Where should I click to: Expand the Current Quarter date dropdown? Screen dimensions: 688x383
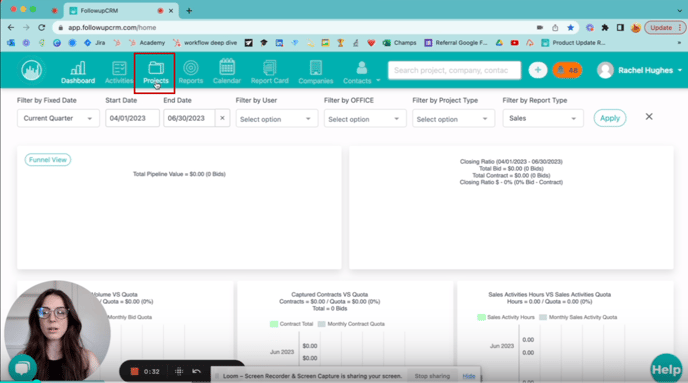point(58,118)
